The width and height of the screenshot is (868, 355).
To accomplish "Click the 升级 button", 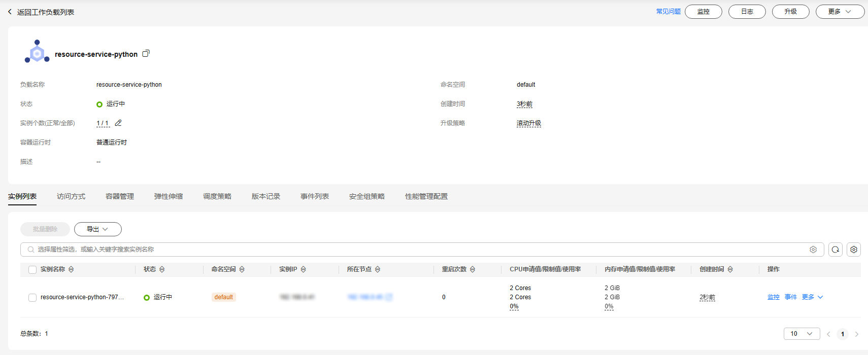I will point(791,12).
